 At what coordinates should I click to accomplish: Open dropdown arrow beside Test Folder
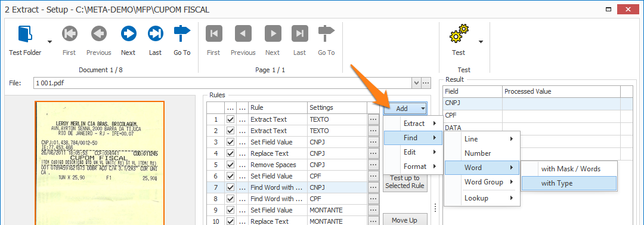tap(49, 42)
